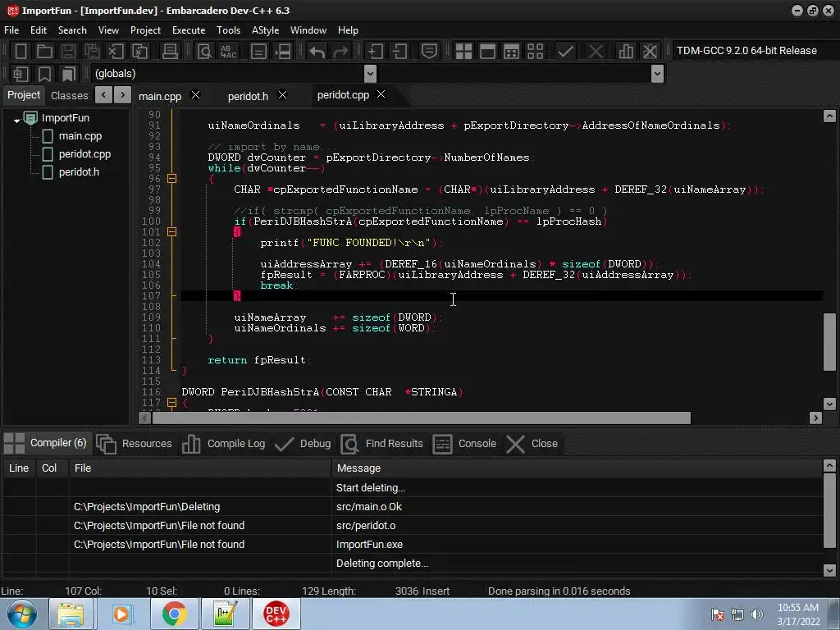This screenshot has width=840, height=630.
Task: Open the Windows Start menu
Action: (x=22, y=614)
